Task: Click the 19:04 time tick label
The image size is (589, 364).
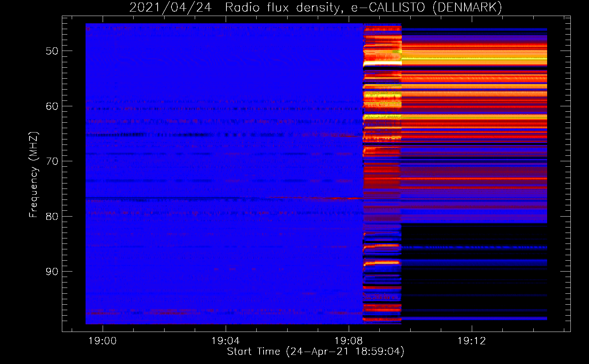Action: [226, 341]
